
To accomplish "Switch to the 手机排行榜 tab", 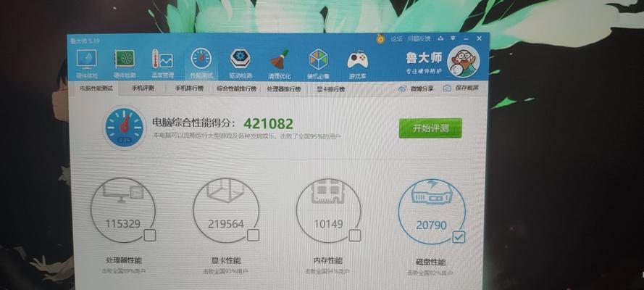I will pos(189,88).
